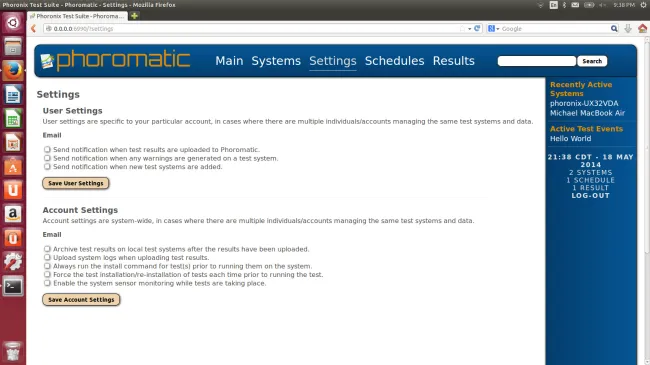Open the Trash in the dock
The width and height of the screenshot is (650, 365).
click(x=13, y=352)
